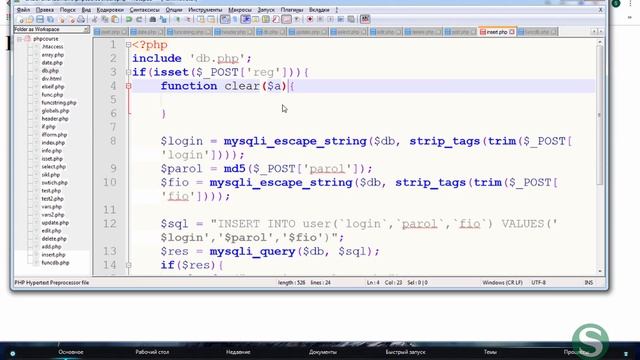Click the ABC spell-check toolbar icon
This screenshot has height=360, width=640.
(x=364, y=19)
